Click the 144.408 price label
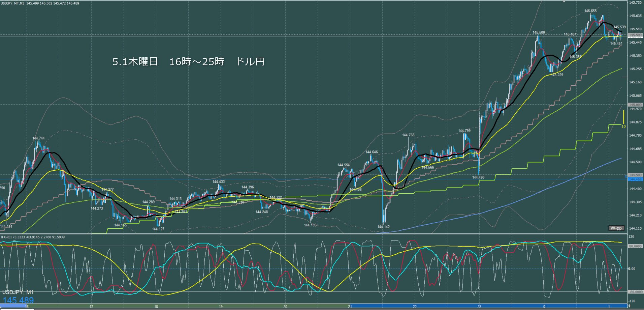Screen dimensions: 644x310 click(x=355, y=190)
